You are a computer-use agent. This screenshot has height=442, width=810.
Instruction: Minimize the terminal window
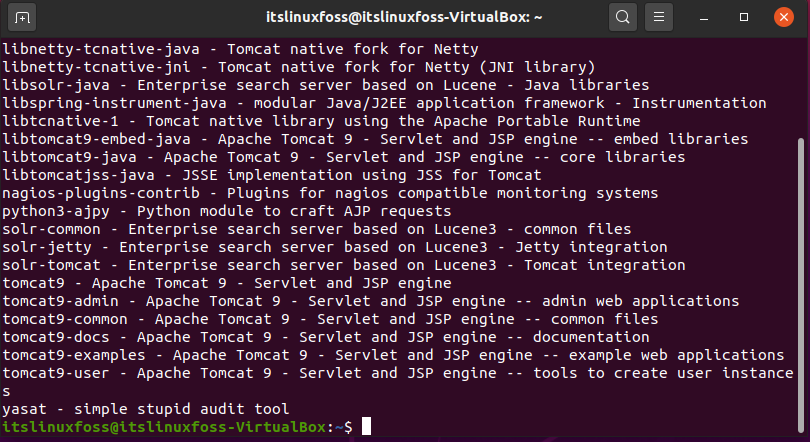704,18
